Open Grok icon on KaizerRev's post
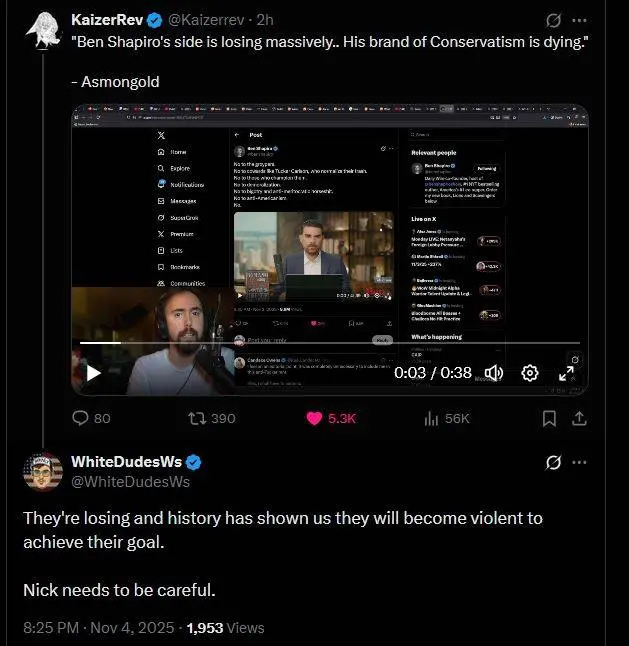629x646 pixels. tap(553, 20)
